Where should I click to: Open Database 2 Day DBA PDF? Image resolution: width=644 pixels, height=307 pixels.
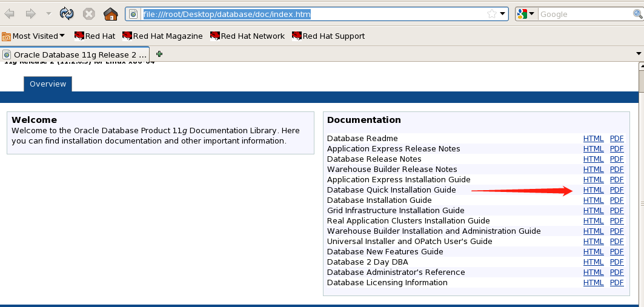(x=617, y=262)
